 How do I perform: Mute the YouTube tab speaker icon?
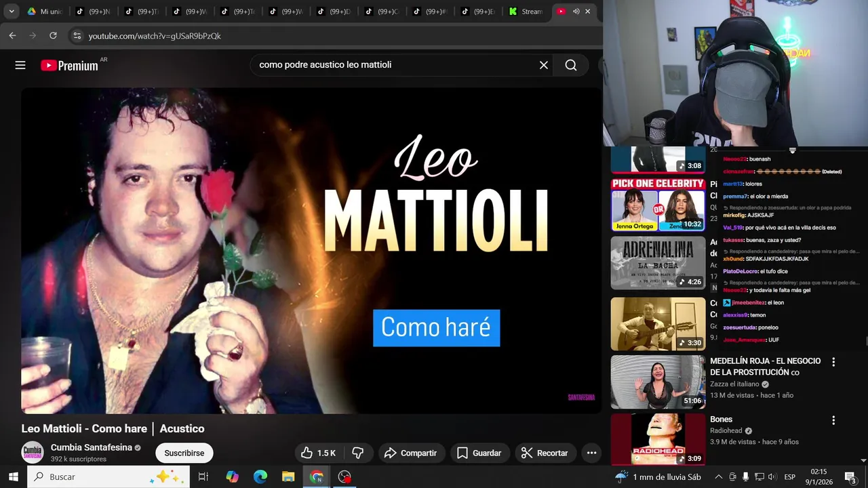tap(576, 12)
